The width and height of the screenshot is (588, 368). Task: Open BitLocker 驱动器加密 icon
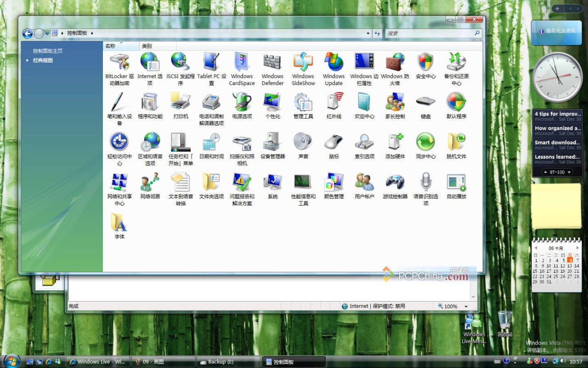[119, 62]
